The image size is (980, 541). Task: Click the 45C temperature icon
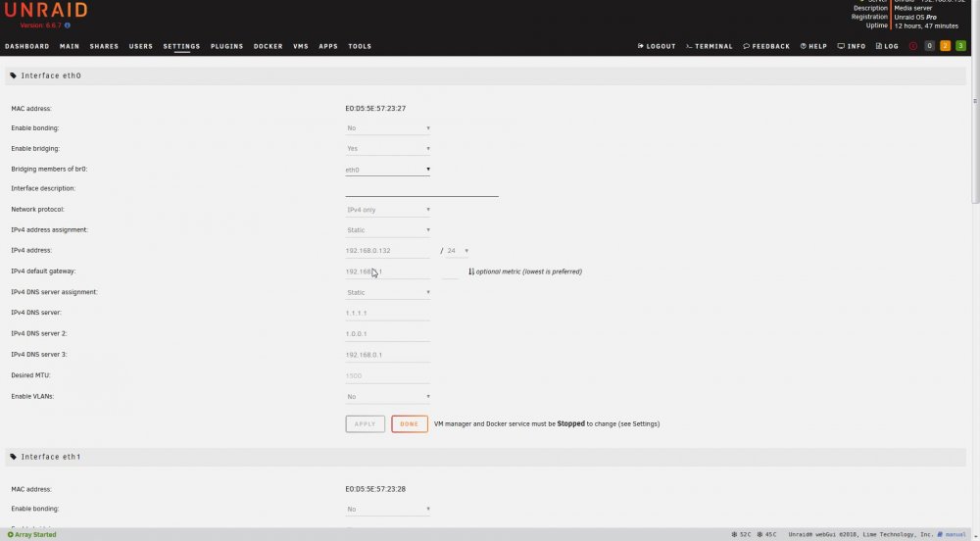(760, 535)
